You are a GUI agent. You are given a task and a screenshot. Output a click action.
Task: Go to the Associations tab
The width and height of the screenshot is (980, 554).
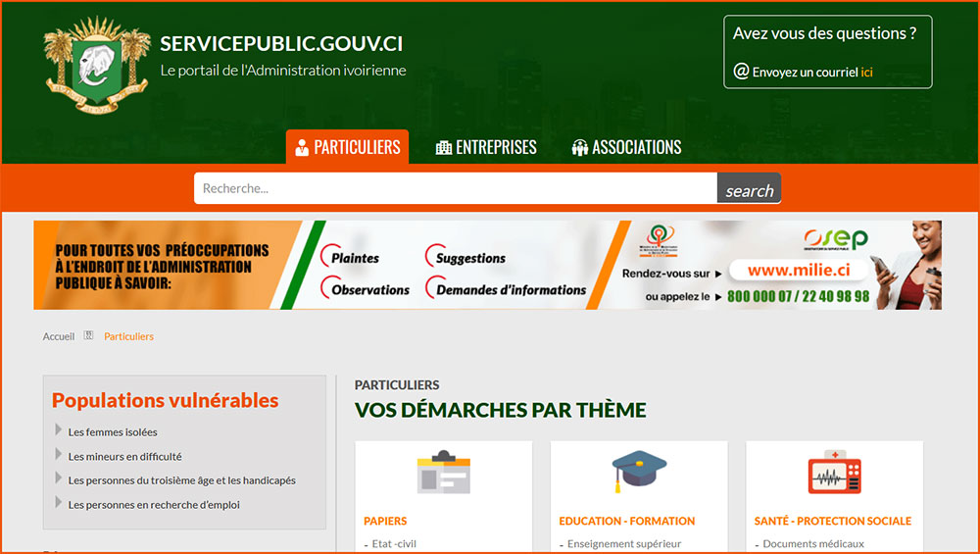click(626, 147)
